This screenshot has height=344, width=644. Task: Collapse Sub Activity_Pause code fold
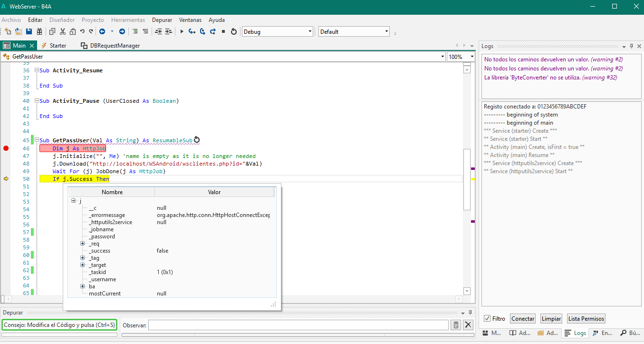(x=37, y=101)
